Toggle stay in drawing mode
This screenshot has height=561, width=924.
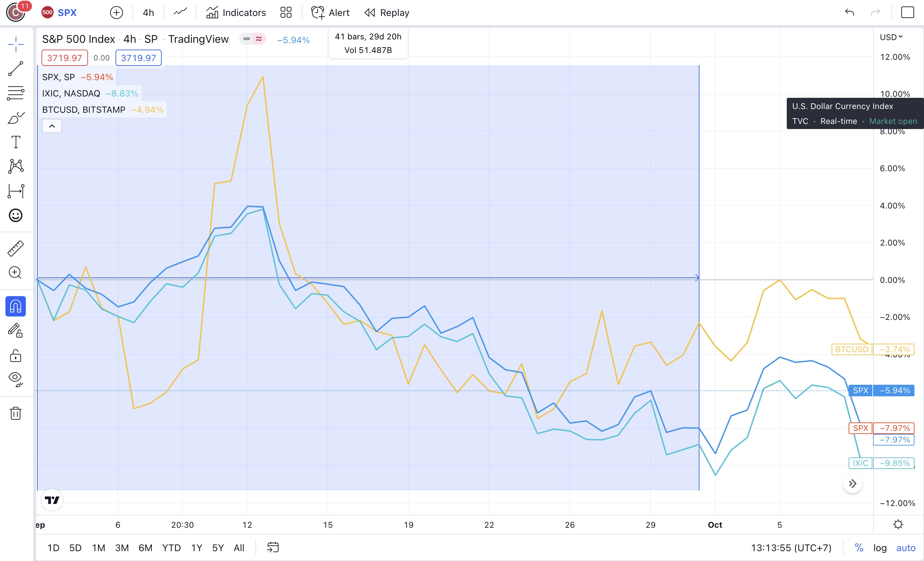pos(16,331)
